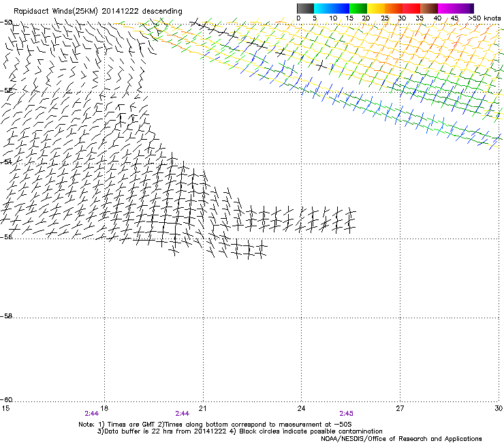Click the latitude label '-50'
The width and height of the screenshot is (504, 443).
(6, 22)
